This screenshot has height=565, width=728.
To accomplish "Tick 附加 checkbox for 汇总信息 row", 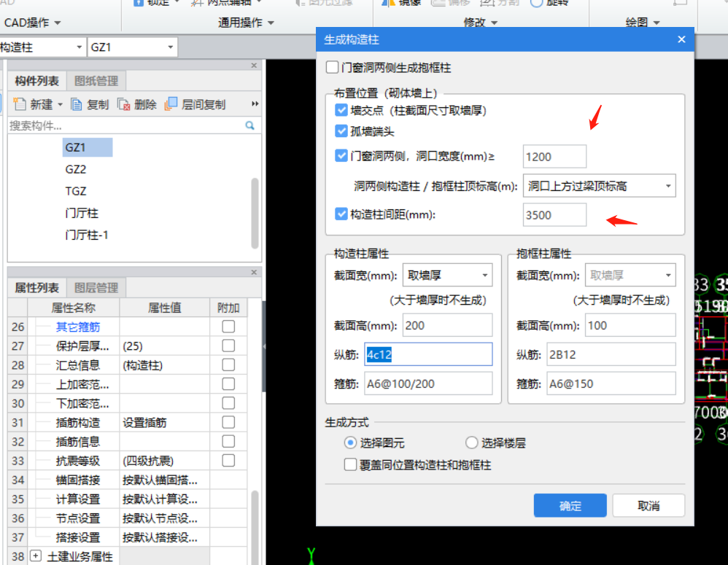I will click(228, 365).
